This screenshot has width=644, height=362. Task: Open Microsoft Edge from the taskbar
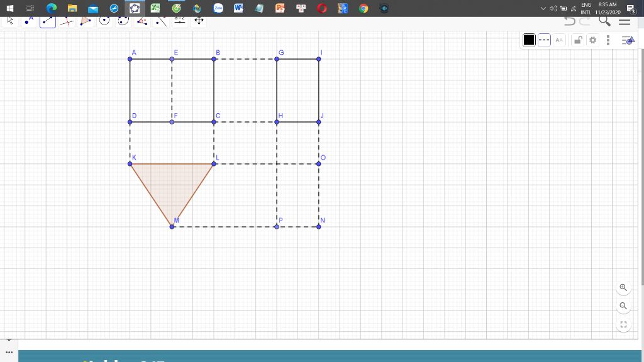point(52,8)
